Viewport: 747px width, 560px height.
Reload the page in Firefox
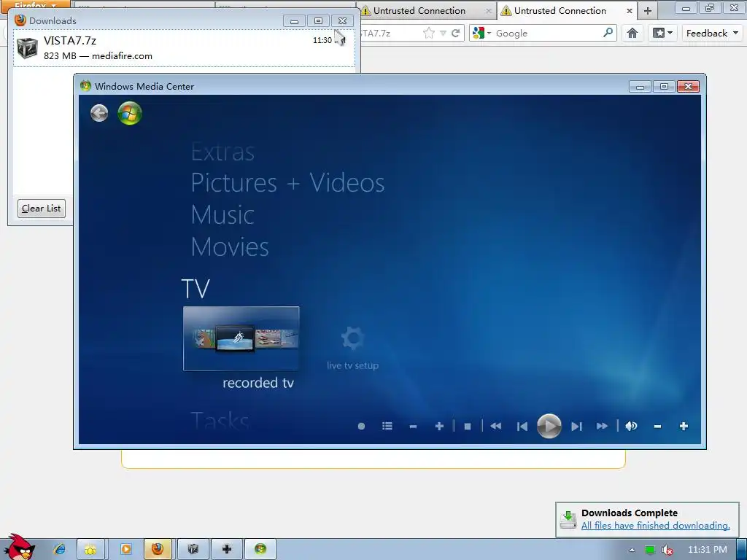click(455, 33)
